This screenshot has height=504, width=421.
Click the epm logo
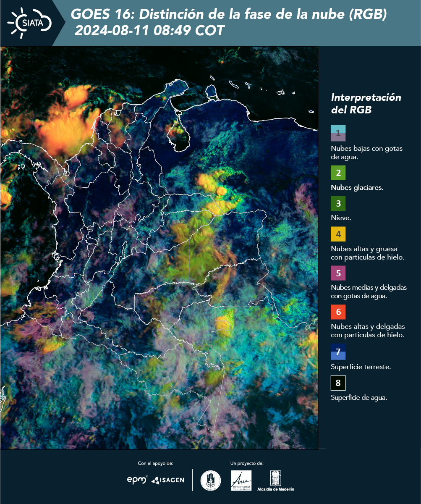click(x=137, y=480)
